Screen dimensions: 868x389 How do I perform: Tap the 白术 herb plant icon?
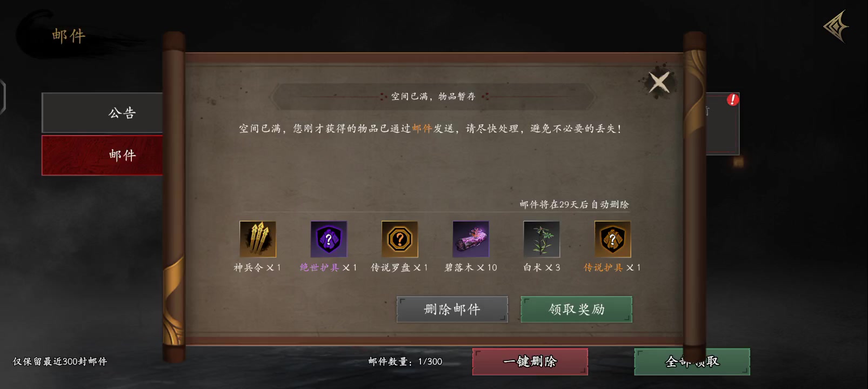(542, 239)
